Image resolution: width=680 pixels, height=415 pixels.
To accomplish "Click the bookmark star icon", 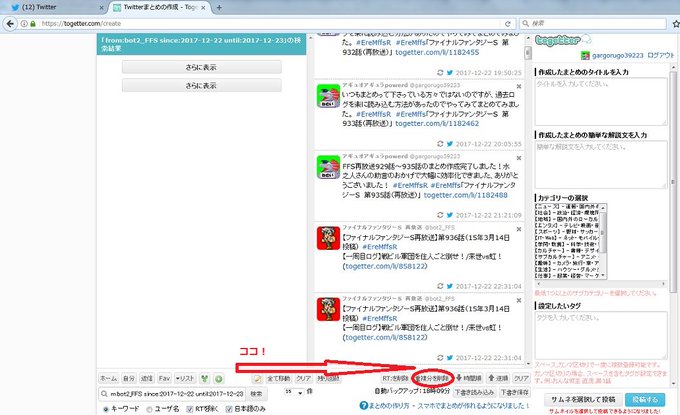I will pyautogui.click(x=676, y=23).
